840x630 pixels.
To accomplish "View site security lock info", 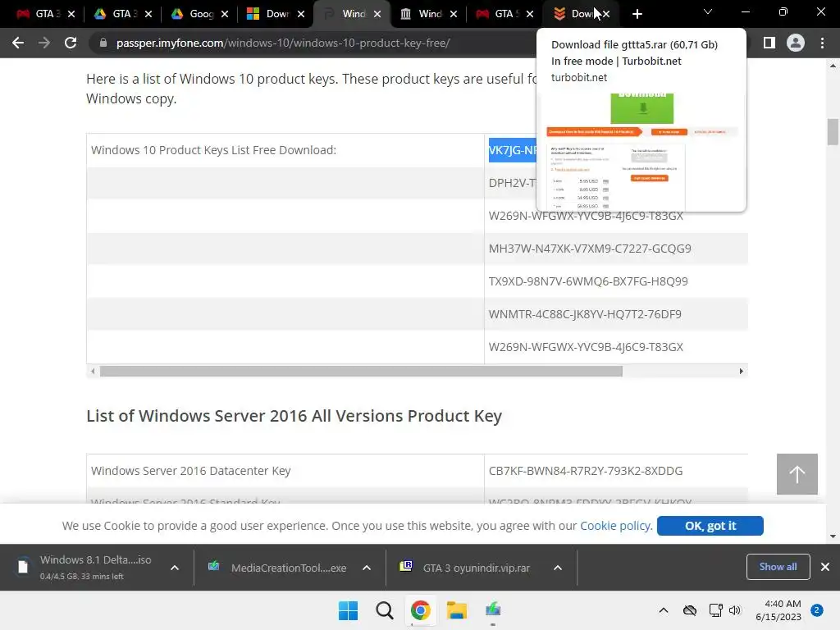I will (103, 43).
